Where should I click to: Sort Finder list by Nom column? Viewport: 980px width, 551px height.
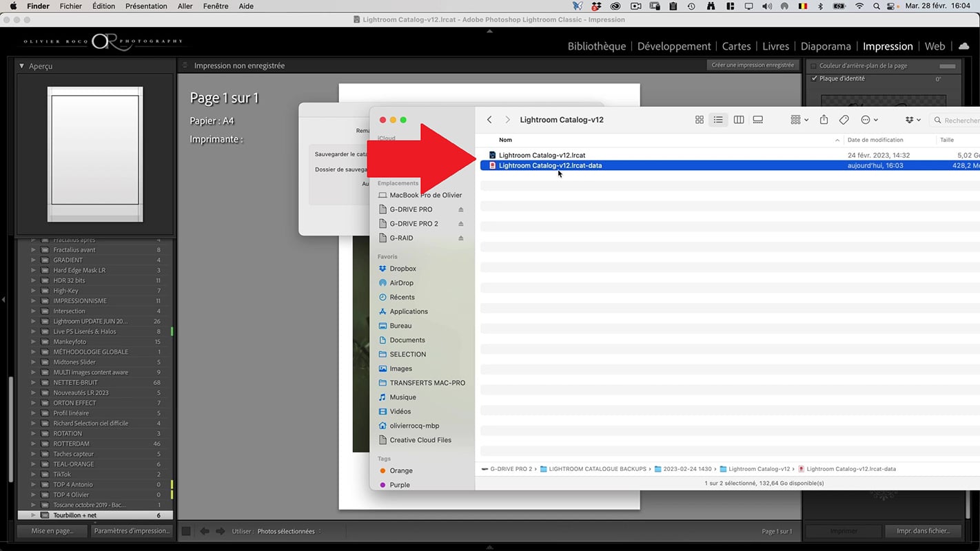coord(505,140)
